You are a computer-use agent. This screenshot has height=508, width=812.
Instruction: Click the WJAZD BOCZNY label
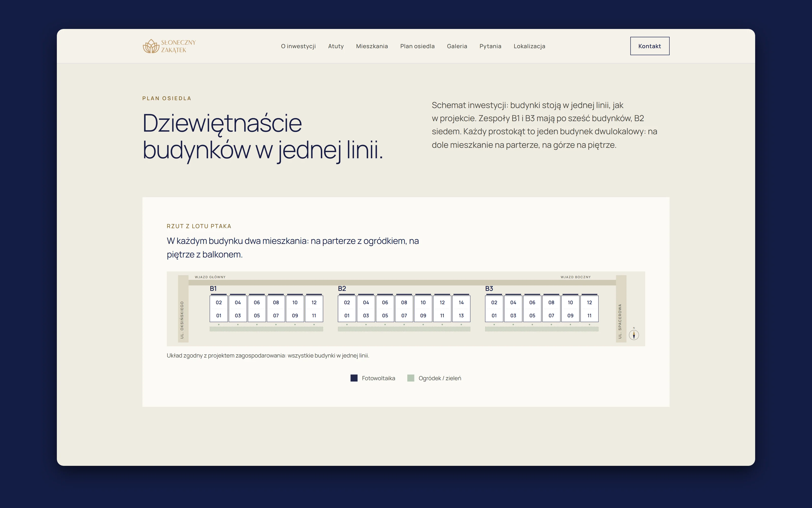coord(576,277)
